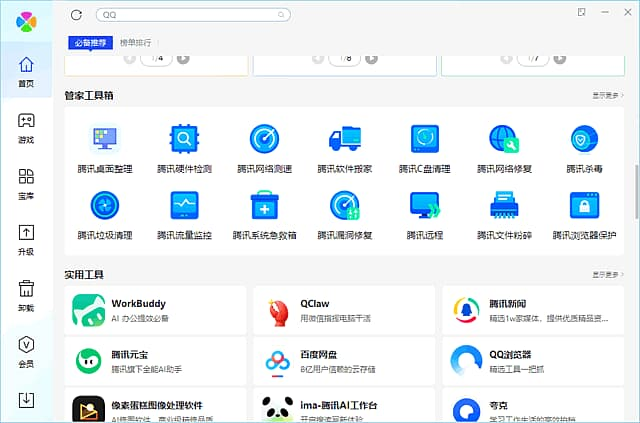Click QQ浏览器 description 精选工具一把抓
Viewport: 640px width, 423px height.
[517, 369]
